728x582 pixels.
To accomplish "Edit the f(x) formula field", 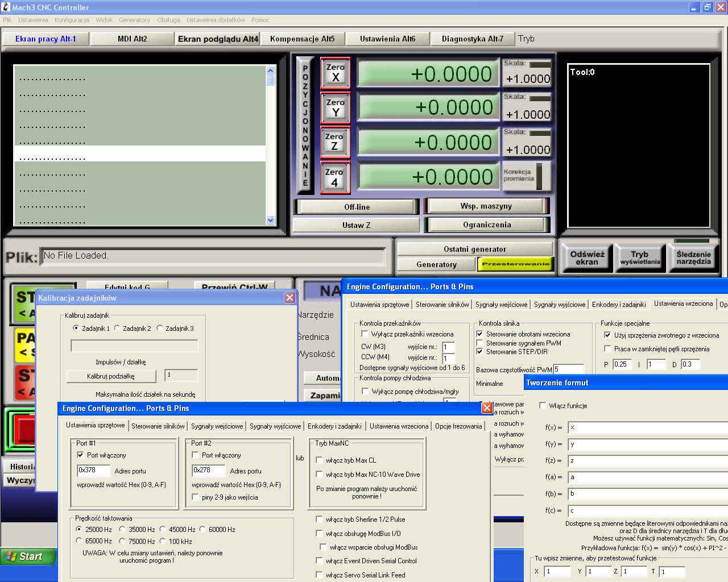I will click(648, 427).
